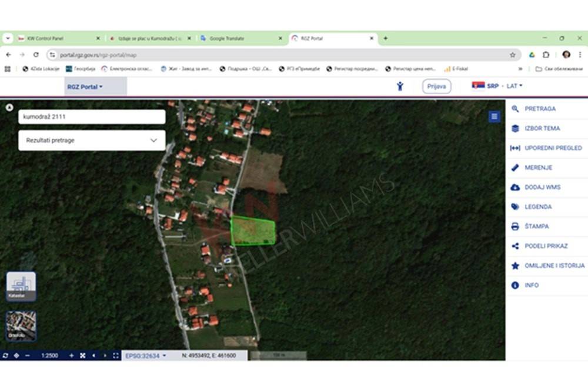This screenshot has height=392, width=588.
Task: Select SRP language link
Action: [493, 86]
